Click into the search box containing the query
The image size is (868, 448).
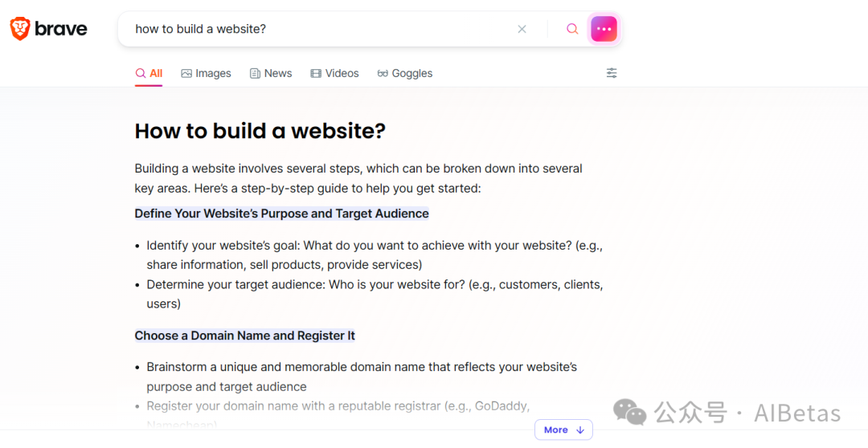(321, 29)
